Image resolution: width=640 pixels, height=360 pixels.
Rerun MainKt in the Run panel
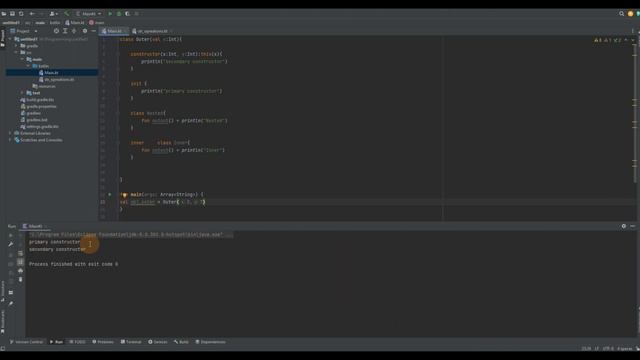pyautogui.click(x=11, y=236)
